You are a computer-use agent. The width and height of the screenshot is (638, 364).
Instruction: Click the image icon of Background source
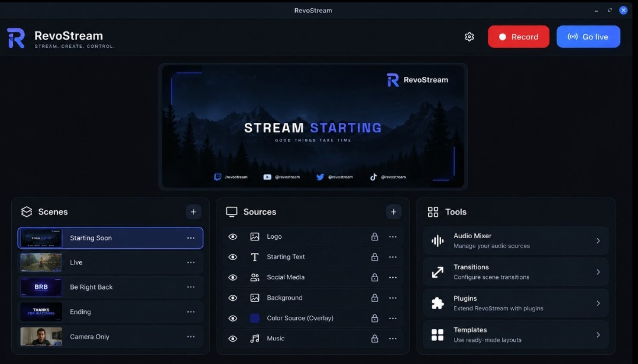click(x=255, y=298)
